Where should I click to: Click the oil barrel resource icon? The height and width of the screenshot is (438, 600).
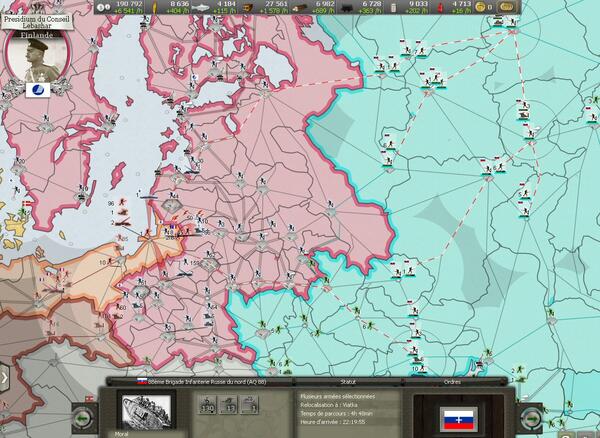tap(394, 7)
